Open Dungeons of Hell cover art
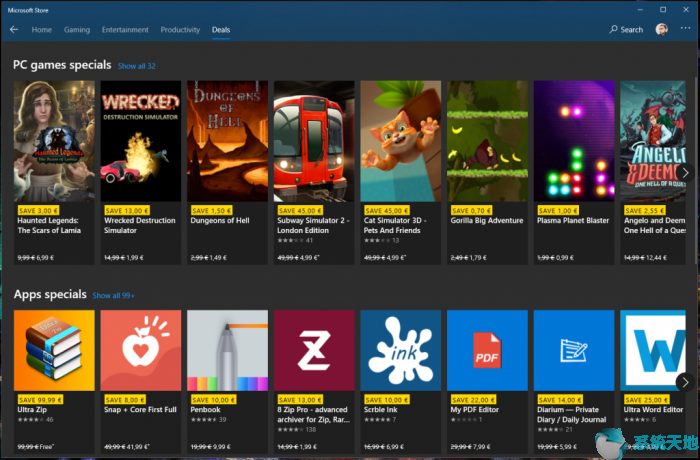The width and height of the screenshot is (700, 460). pyautogui.click(x=227, y=141)
